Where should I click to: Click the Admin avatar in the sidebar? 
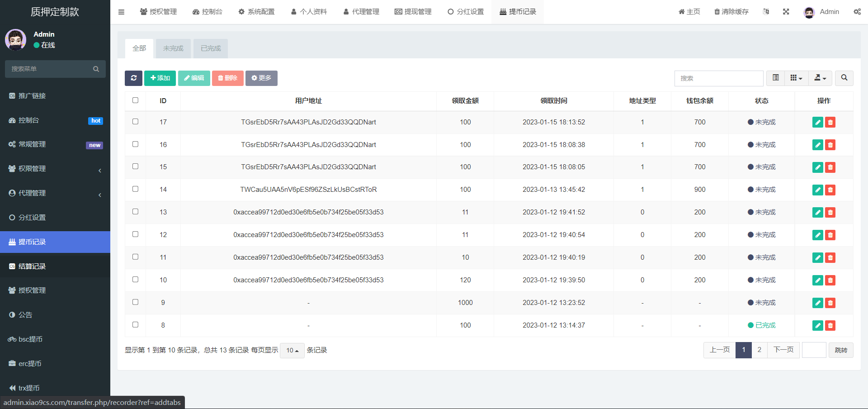(x=16, y=40)
